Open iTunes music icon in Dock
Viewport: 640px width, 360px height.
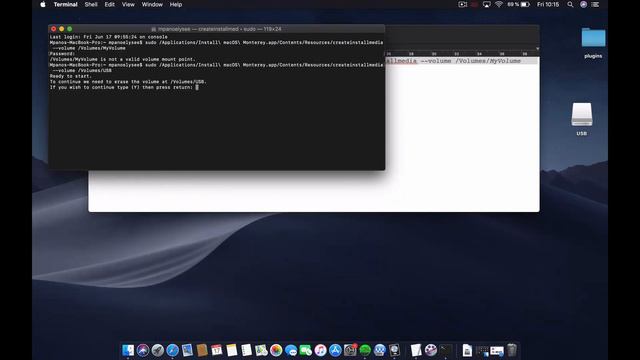(x=320, y=350)
